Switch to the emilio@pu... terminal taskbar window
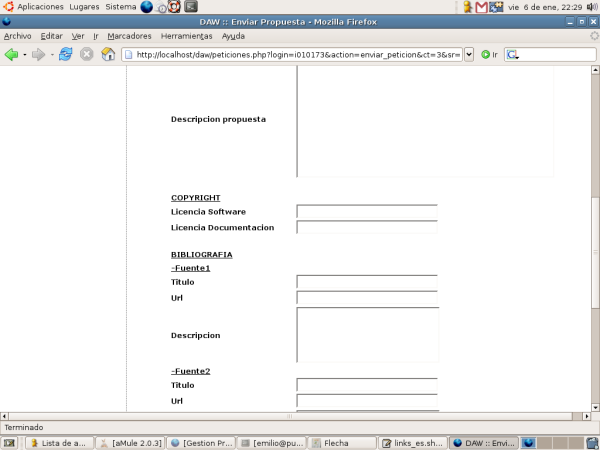 pyautogui.click(x=272, y=443)
